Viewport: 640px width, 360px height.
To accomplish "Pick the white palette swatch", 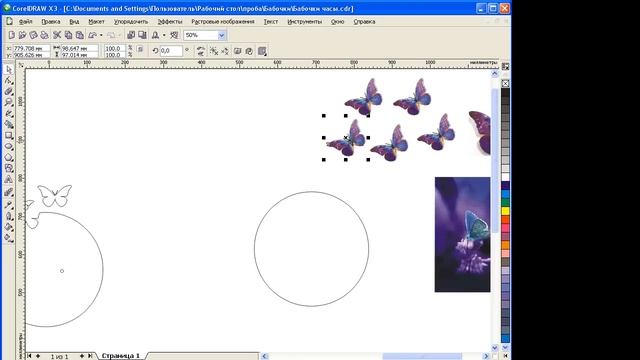I will (505, 177).
